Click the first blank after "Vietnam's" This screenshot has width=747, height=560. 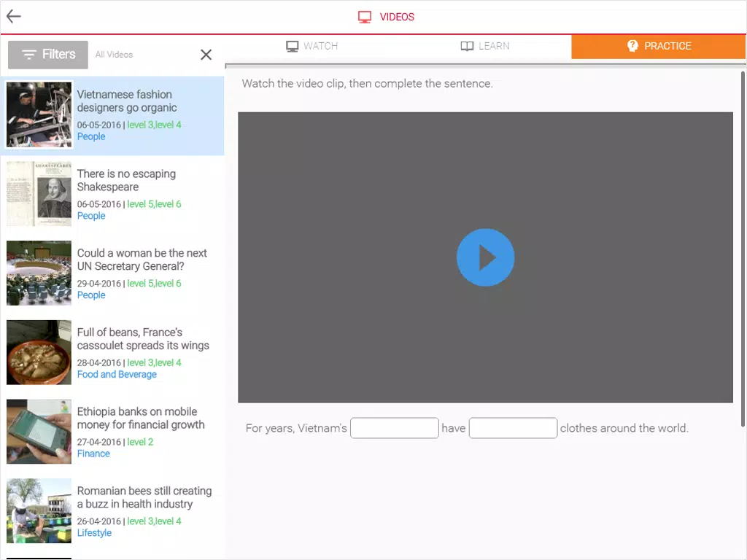tap(395, 428)
